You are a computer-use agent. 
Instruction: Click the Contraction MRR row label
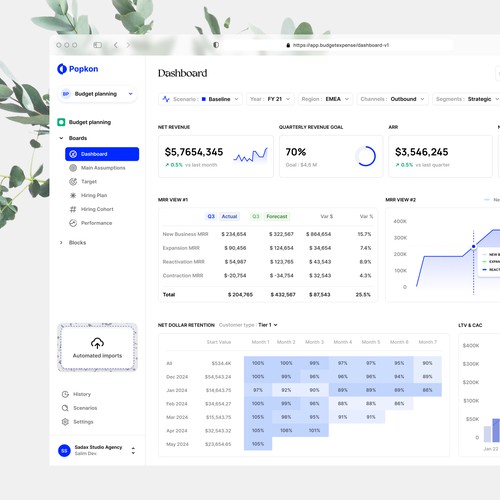tap(183, 276)
